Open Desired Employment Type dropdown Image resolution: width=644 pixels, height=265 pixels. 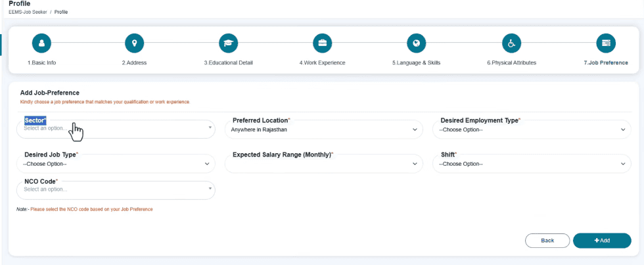(x=532, y=129)
